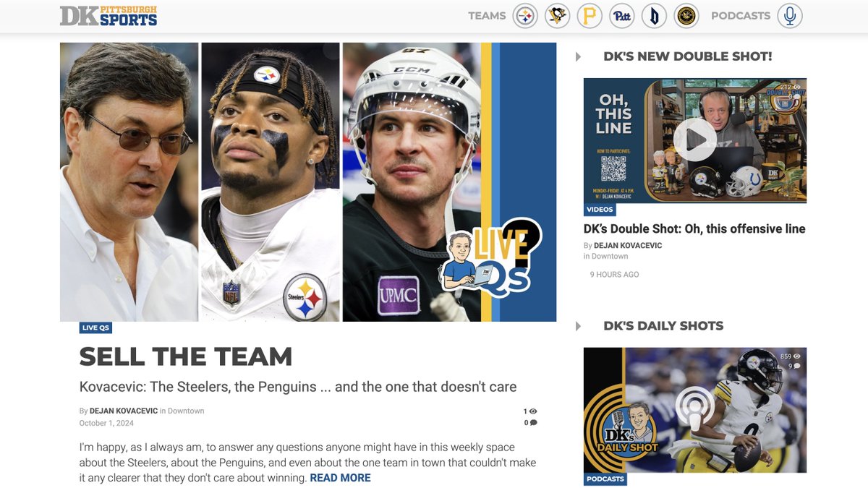Open the DK's Daily Shot podcast thumbnail

coord(695,410)
